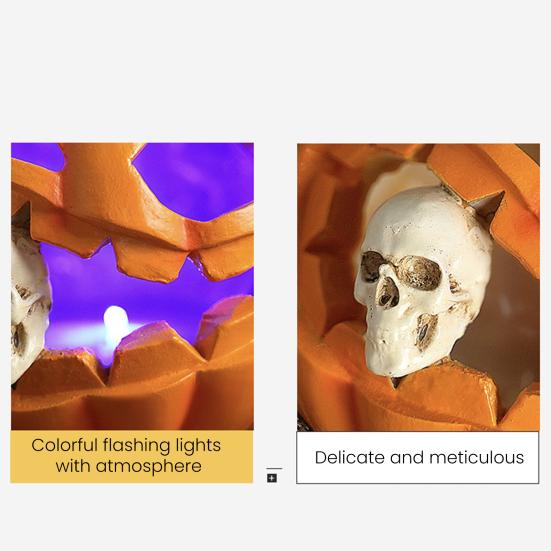The height and width of the screenshot is (551, 551).
Task: Click the "Delicate and meticulous" caption box
Action: 417,458
